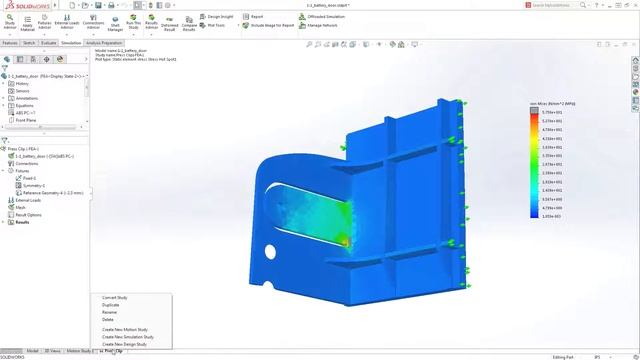The width and height of the screenshot is (640, 360).
Task: Open the External Loads Advisor
Action: [67, 22]
